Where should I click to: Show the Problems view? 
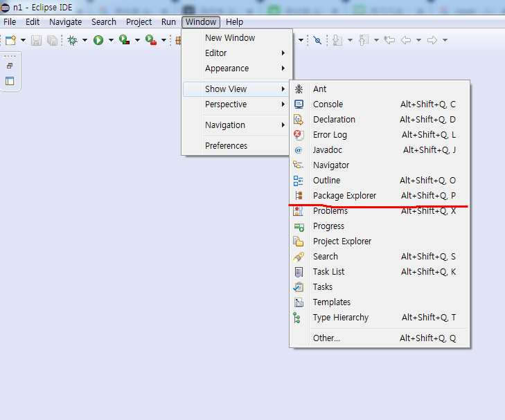380,210
